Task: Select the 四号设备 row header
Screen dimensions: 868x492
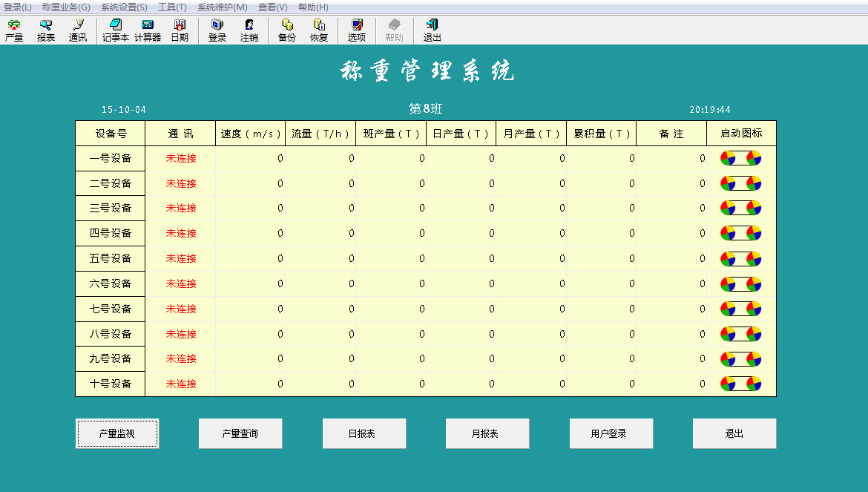Action: coord(110,234)
